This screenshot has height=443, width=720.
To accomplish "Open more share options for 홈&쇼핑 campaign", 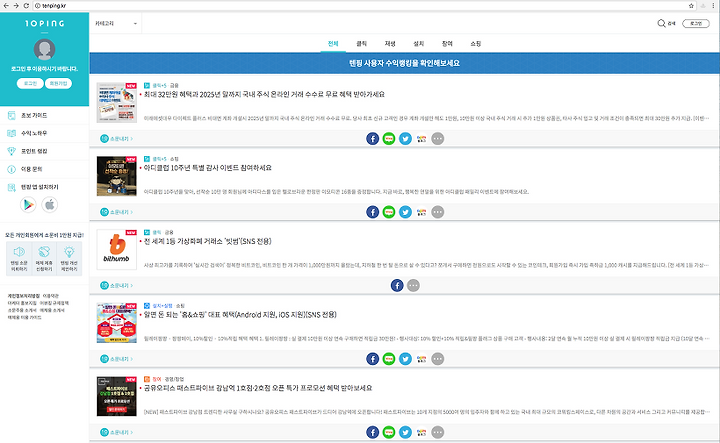I will point(438,359).
